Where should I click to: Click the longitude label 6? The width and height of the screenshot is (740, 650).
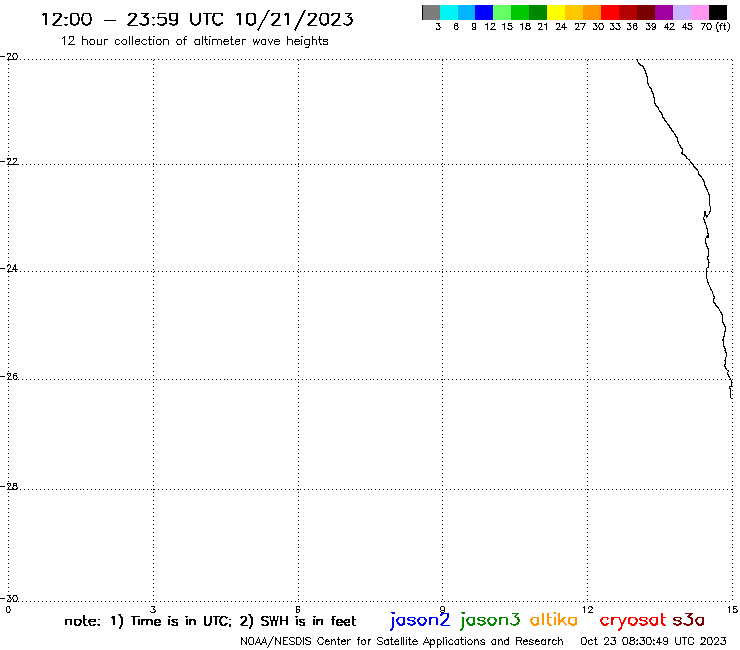(x=298, y=609)
